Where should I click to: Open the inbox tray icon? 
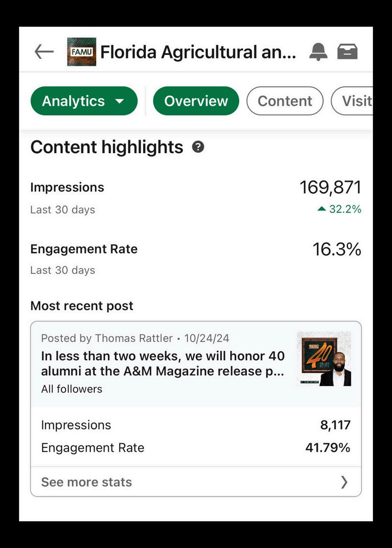coord(347,51)
